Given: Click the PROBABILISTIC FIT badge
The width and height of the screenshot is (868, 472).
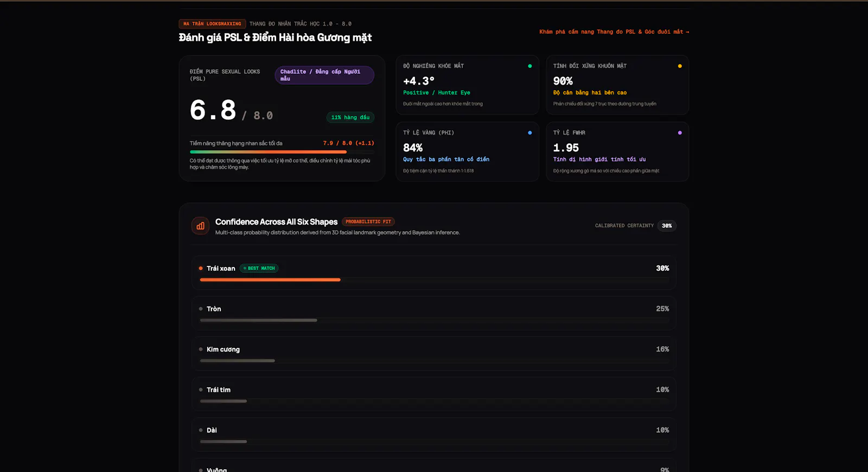Looking at the screenshot, I should (x=368, y=222).
